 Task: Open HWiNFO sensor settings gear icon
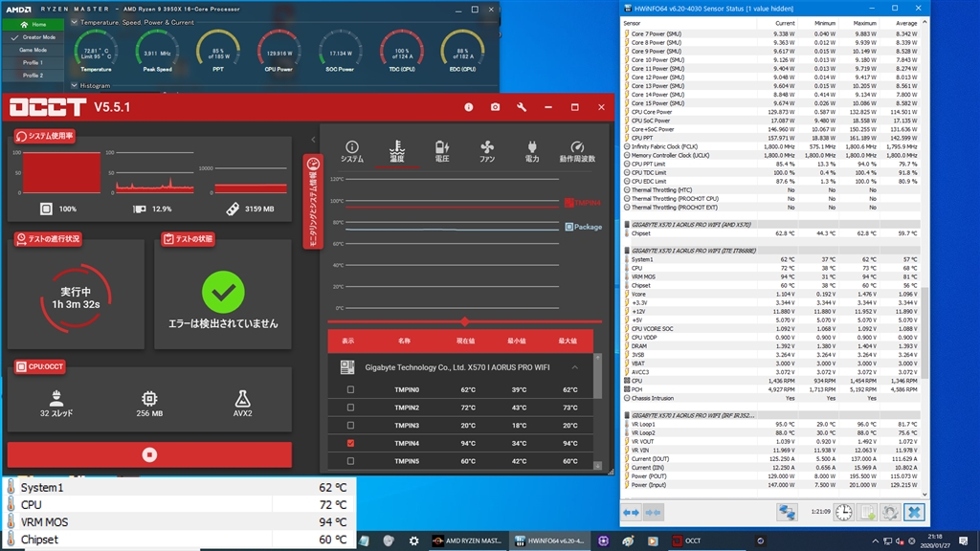tap(889, 513)
